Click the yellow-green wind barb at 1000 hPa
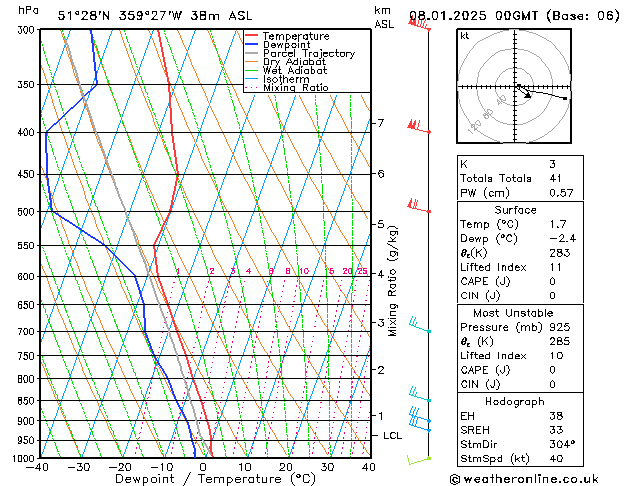Image resolution: width=629 pixels, height=486 pixels. point(420,460)
